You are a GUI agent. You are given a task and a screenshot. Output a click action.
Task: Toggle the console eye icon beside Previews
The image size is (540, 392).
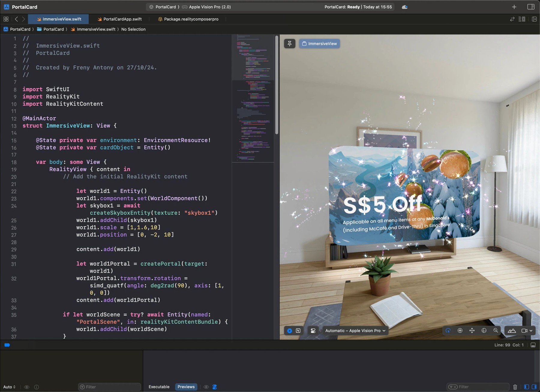206,387
